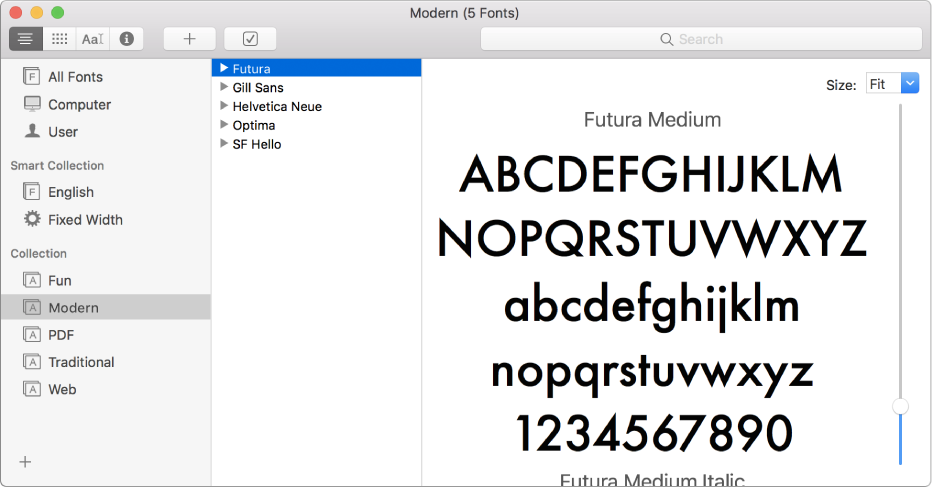934x487 pixels.
Task: Expand the Helvetica Neue font family
Action: (x=224, y=106)
